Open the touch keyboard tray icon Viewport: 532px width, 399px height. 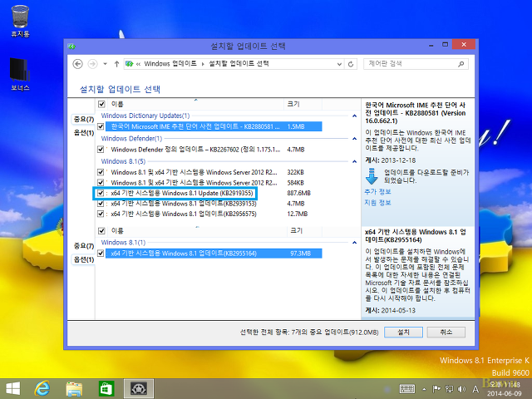point(406,389)
